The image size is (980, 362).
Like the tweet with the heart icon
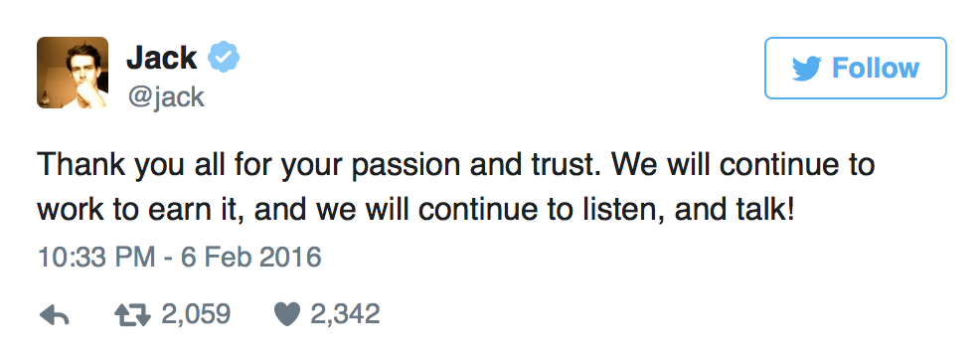coord(287,315)
